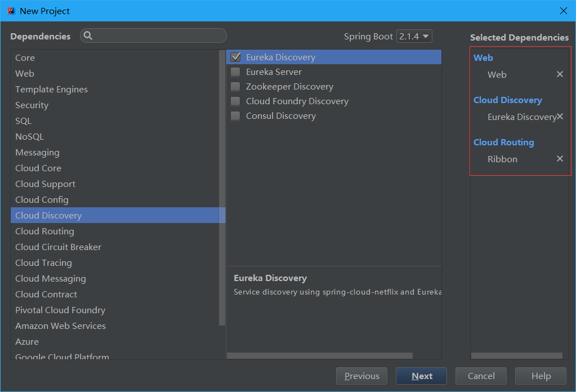The image size is (576, 392).
Task: Remove Ribbon from selected dependencies
Action: point(560,159)
